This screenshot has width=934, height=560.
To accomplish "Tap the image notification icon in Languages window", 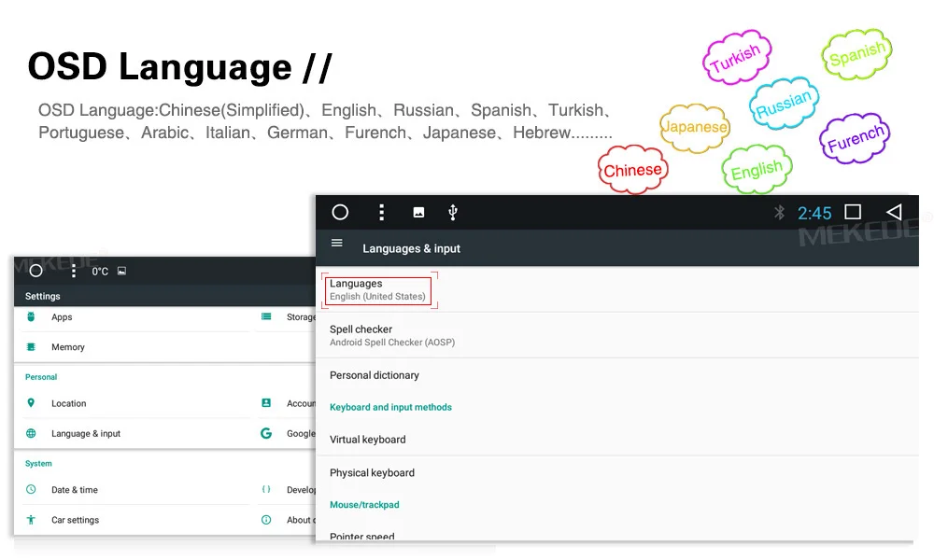I will tap(418, 213).
